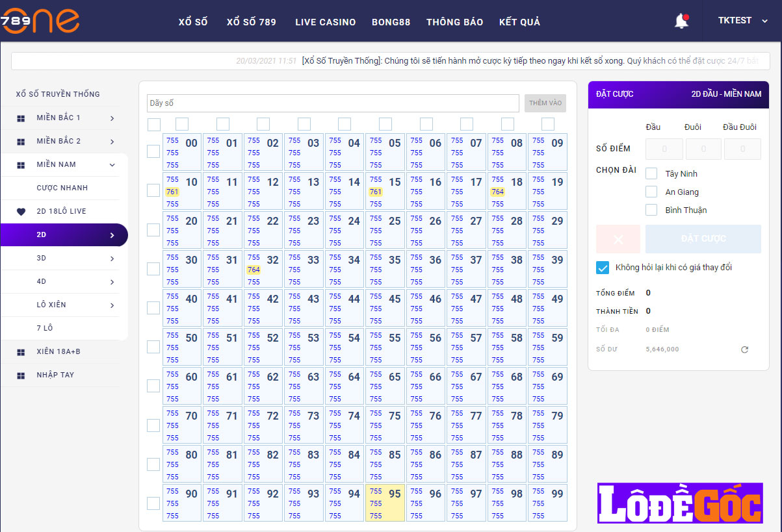This screenshot has height=532, width=782.
Task: Select 2D 18Lô Live in sidebar
Action: (x=62, y=212)
